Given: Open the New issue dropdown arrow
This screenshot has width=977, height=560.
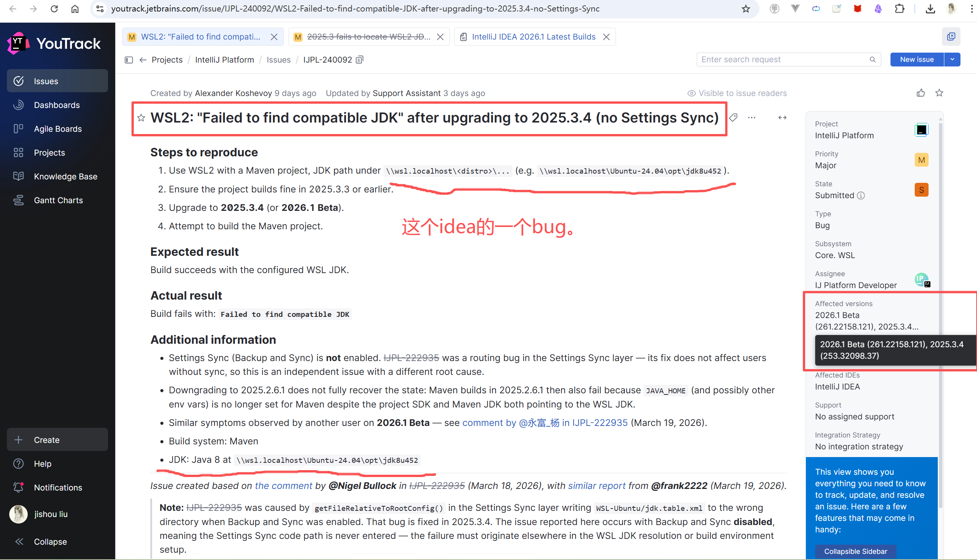Looking at the screenshot, I should [952, 59].
